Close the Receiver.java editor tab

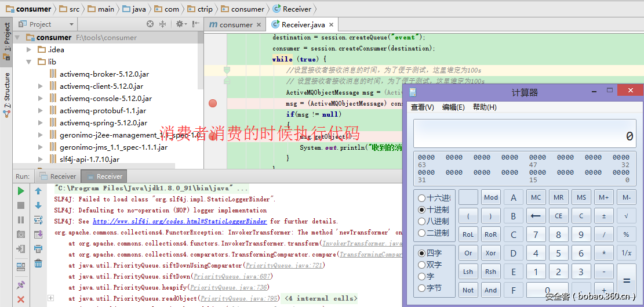coord(332,24)
